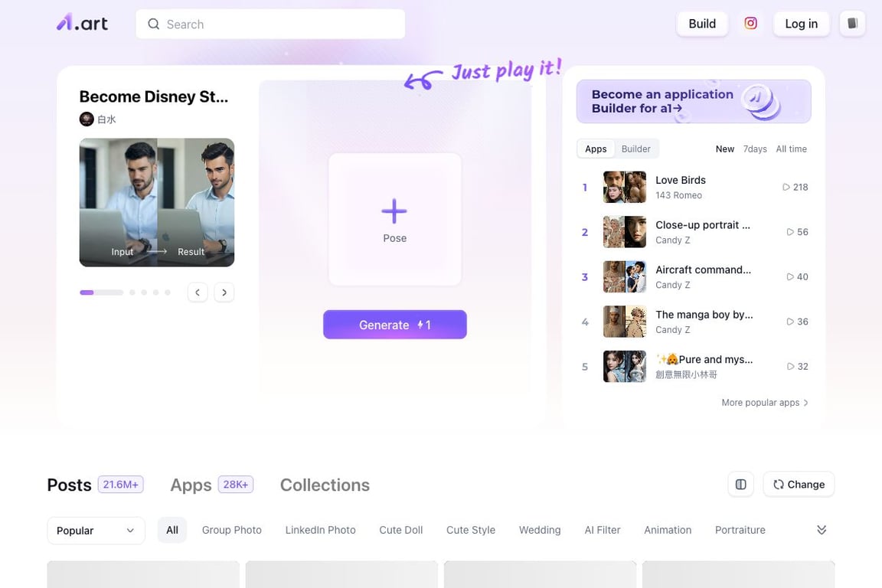Switch ranking to Apps tab

(x=596, y=149)
